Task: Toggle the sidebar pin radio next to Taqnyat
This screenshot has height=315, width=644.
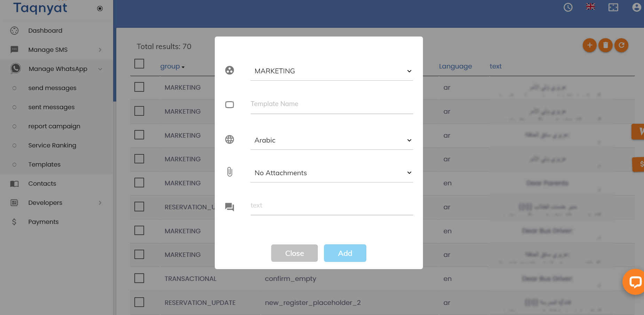Action: (100, 8)
